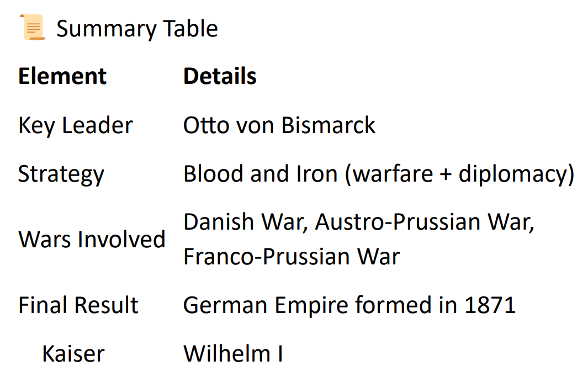Click the word Otto
588x382 pixels.
tap(204, 125)
